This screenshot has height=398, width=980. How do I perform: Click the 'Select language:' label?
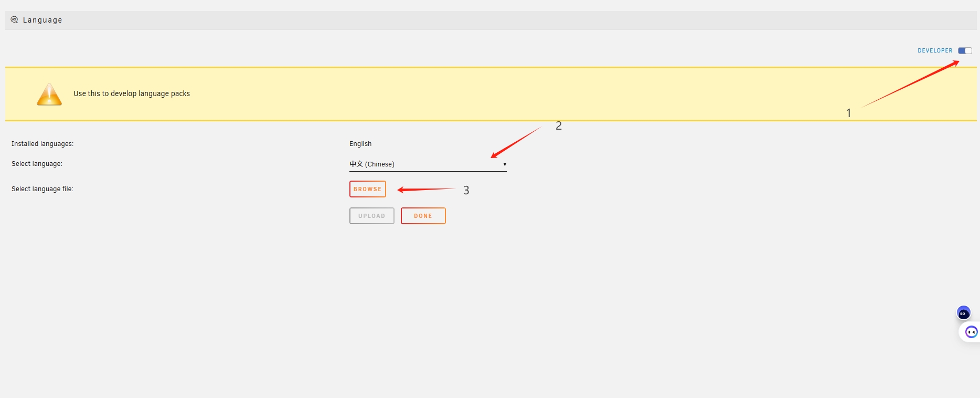pos(37,164)
